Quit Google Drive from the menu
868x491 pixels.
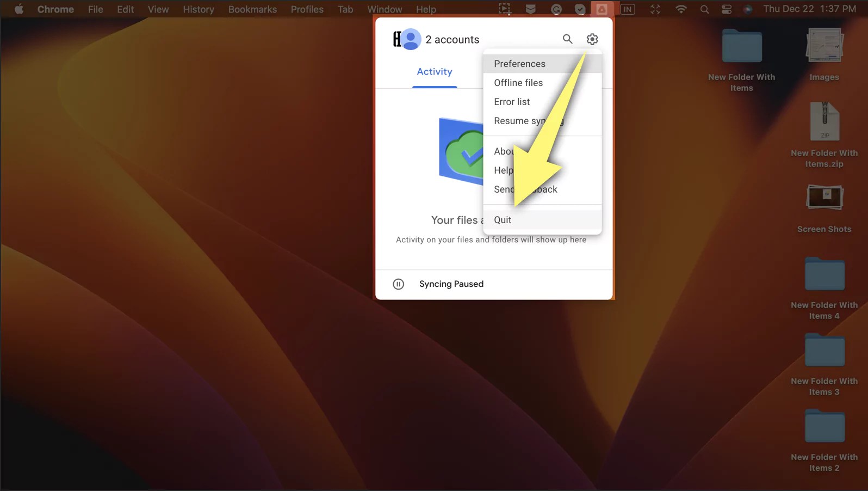click(542, 220)
